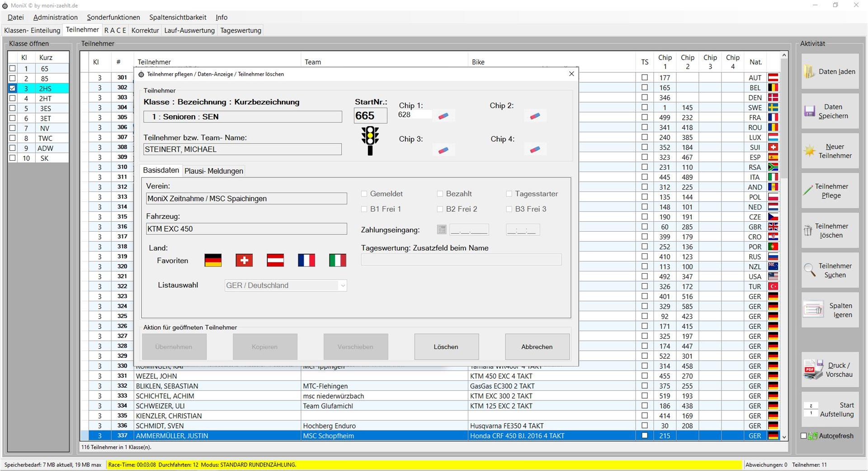Click Start Aufstellung button

tap(830, 409)
